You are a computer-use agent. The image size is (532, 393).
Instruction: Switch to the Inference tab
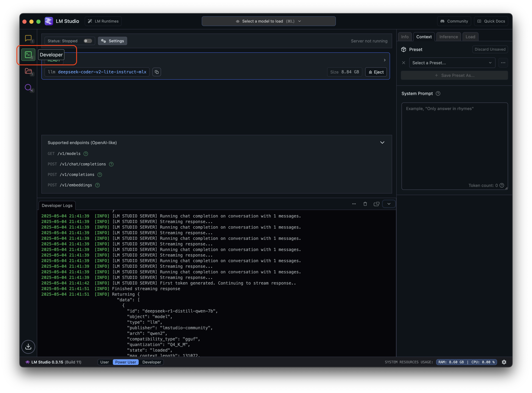point(448,37)
